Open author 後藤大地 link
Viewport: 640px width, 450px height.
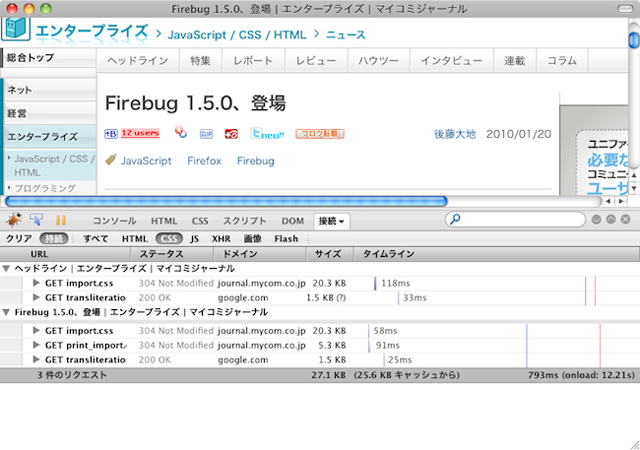pos(455,134)
